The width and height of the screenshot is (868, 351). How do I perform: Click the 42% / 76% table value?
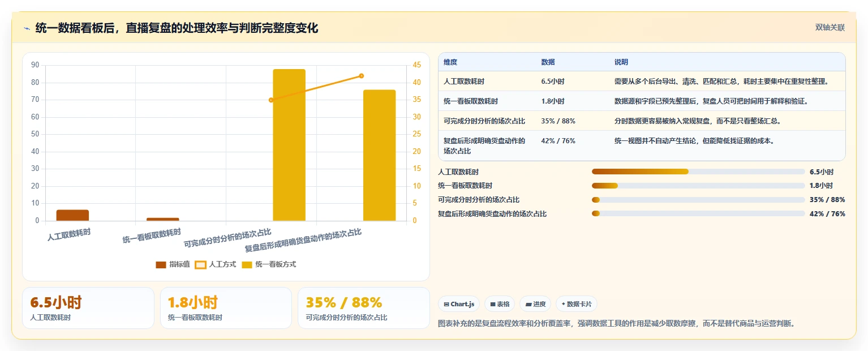tap(558, 141)
